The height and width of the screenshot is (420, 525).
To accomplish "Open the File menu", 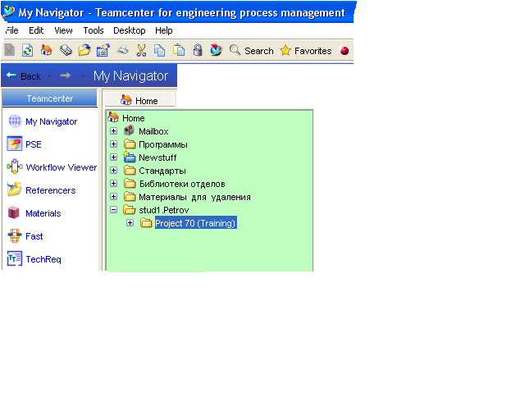I will pyautogui.click(x=11, y=30).
